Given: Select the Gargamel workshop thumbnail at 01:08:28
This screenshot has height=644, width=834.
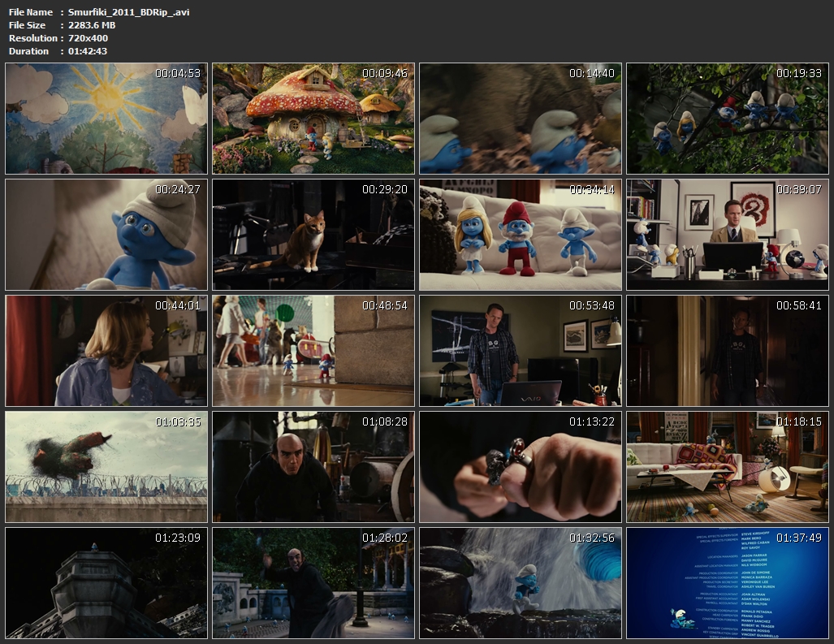Looking at the screenshot, I should coord(313,467).
